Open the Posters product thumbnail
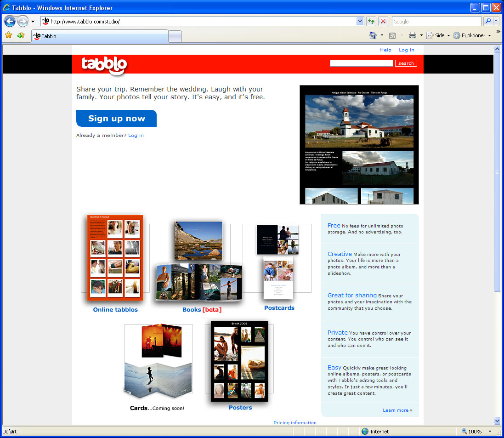 click(239, 361)
